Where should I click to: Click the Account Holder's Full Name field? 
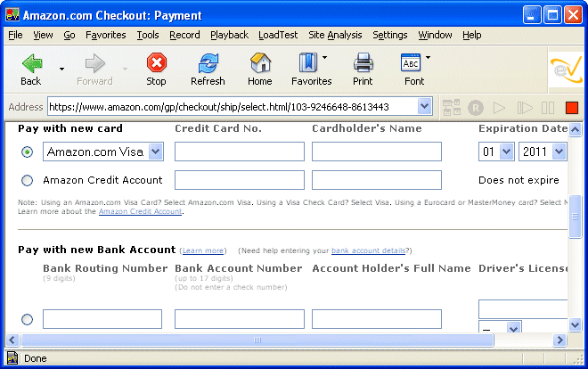click(x=377, y=319)
